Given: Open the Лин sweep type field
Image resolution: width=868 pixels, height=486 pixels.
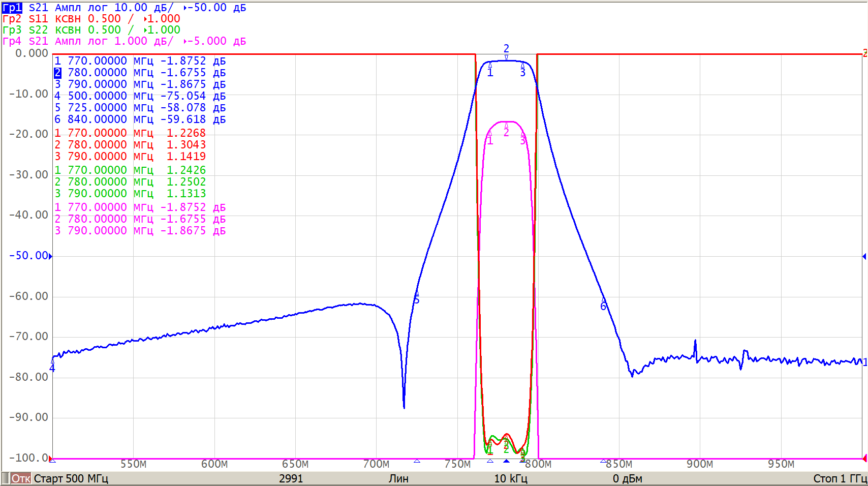Looking at the screenshot, I should point(398,478).
